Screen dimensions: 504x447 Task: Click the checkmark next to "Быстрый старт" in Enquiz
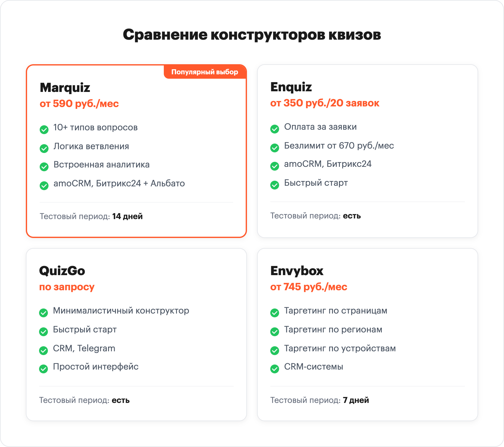(x=275, y=185)
